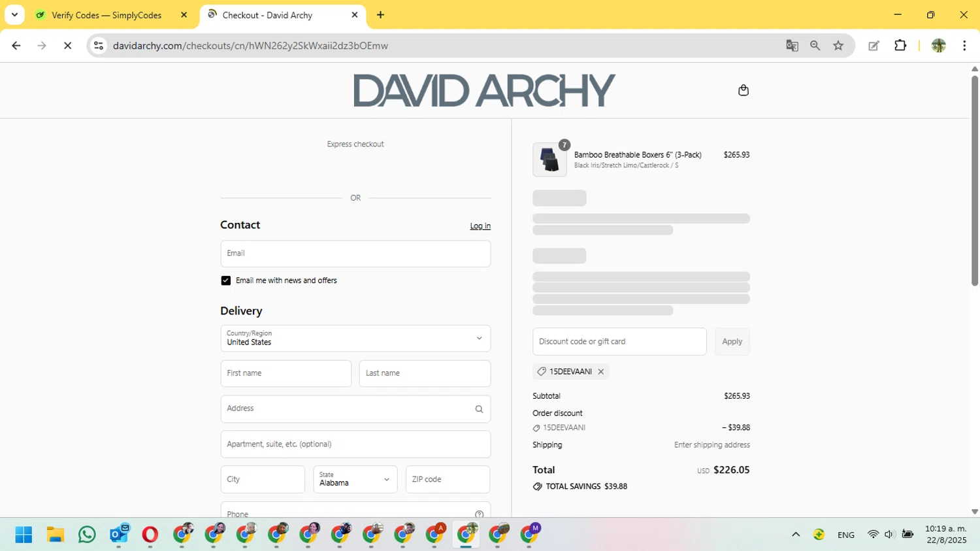The image size is (980, 551).
Task: Stop loading the page
Action: 67,46
